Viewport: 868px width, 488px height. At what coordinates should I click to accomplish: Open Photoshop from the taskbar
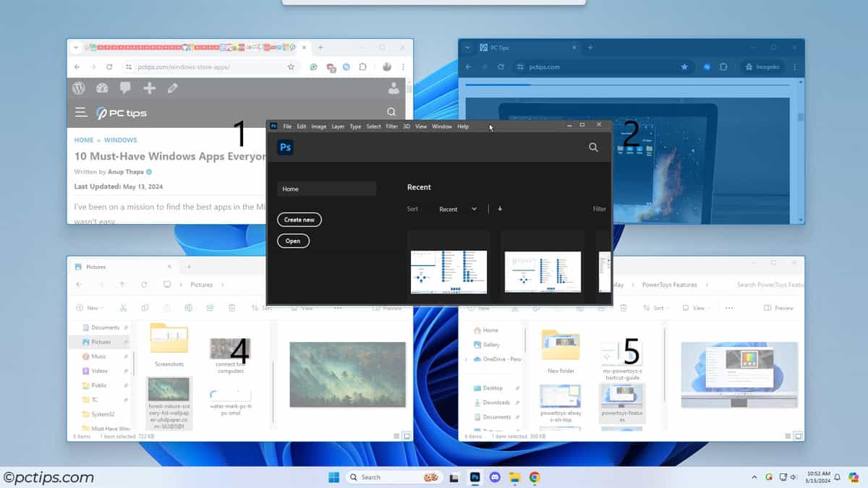(x=475, y=477)
